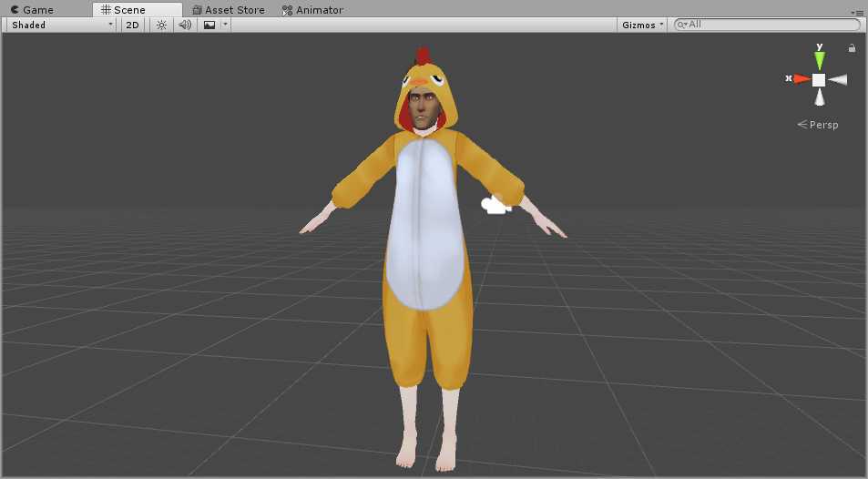
Task: Open the panel options menu icon
Action: pos(857,10)
